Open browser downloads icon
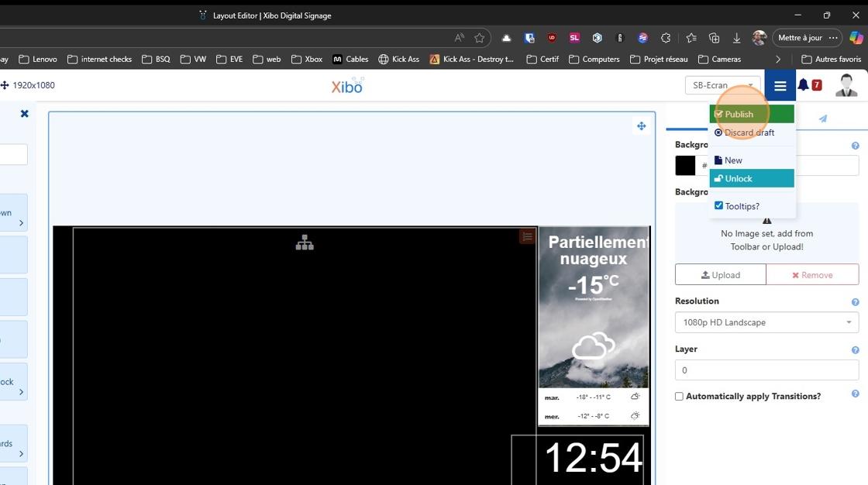This screenshot has width=868, height=485. (736, 38)
